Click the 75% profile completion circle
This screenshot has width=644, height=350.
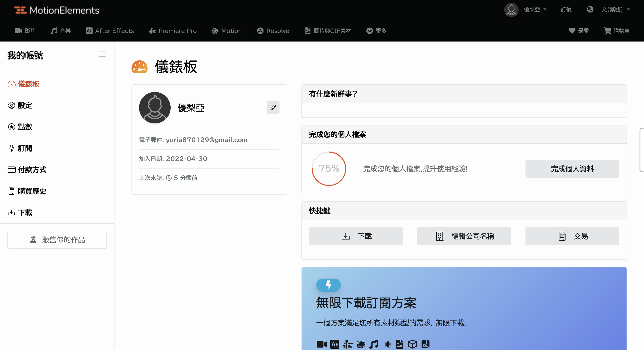pos(329,169)
